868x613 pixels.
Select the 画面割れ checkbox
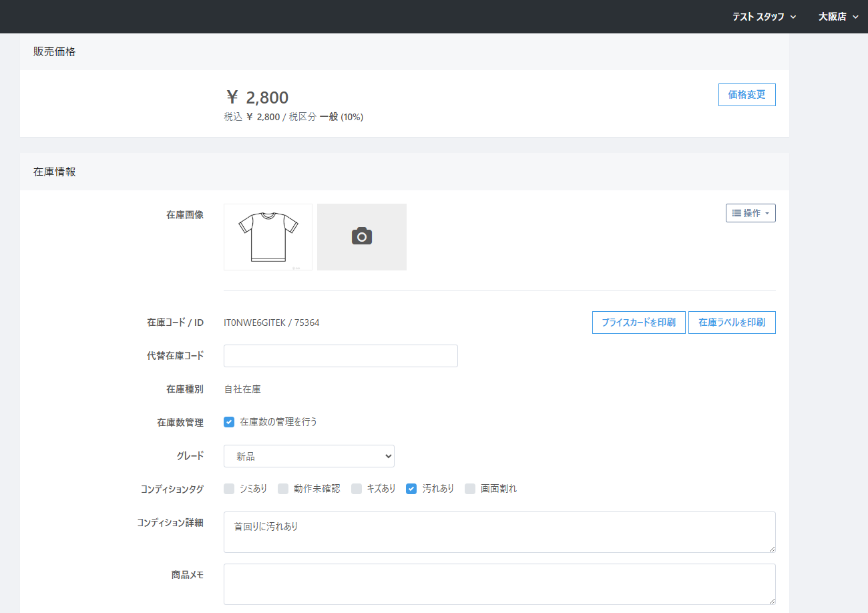(470, 489)
